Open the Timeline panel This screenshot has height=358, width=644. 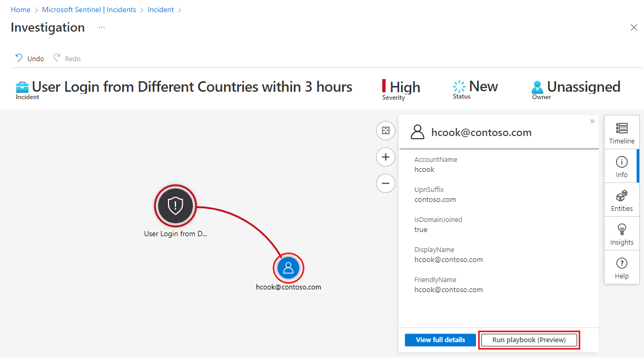(x=621, y=132)
